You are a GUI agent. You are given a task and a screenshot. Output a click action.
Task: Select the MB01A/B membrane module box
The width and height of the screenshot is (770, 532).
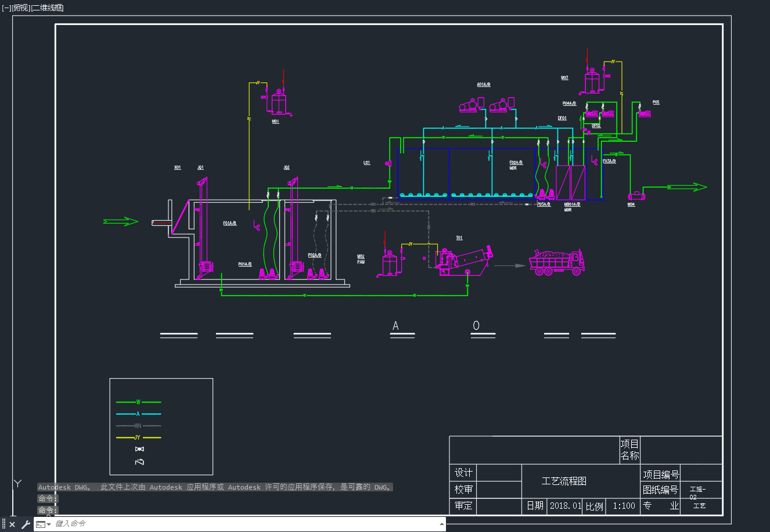point(570,183)
